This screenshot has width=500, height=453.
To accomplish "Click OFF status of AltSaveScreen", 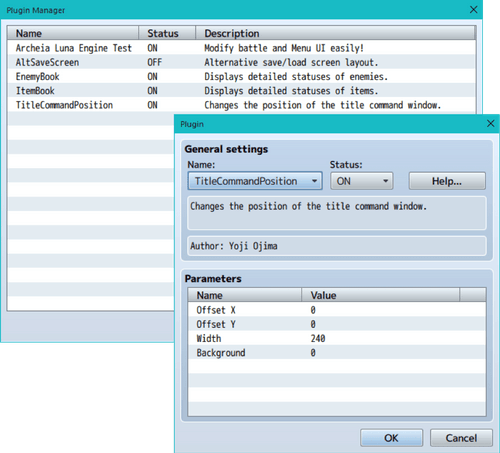I will [155, 62].
